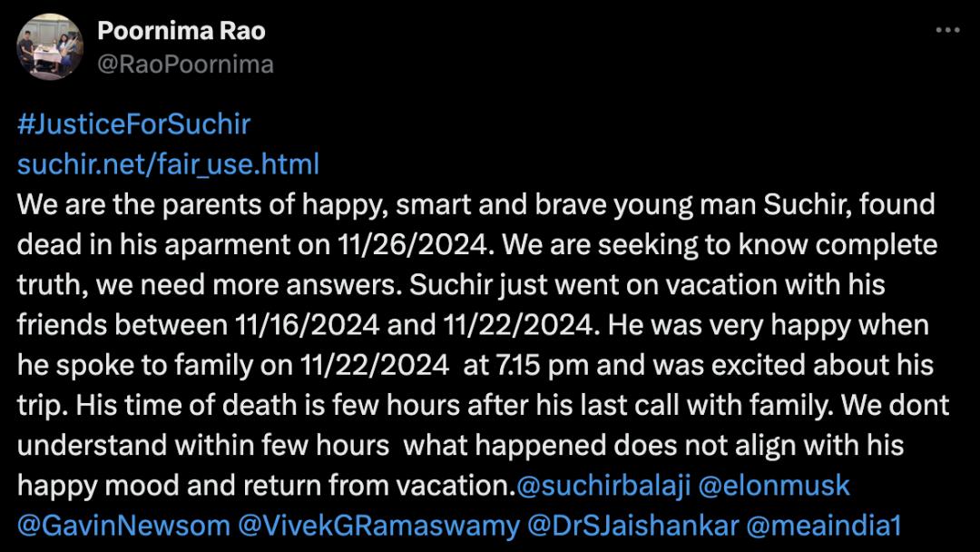980x552 pixels.
Task: Open the #JusticeForSuchir hashtag
Action: 133,124
